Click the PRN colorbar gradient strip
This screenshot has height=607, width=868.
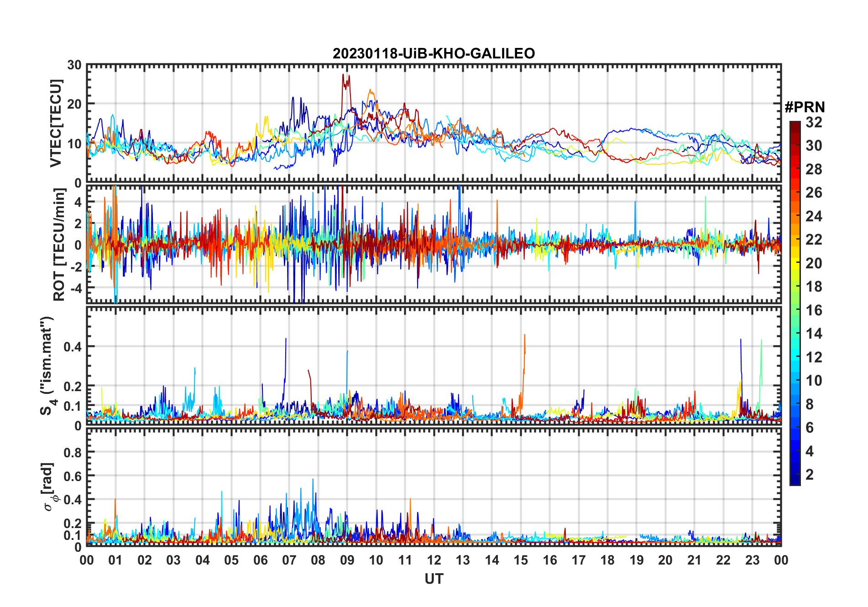coord(795,303)
